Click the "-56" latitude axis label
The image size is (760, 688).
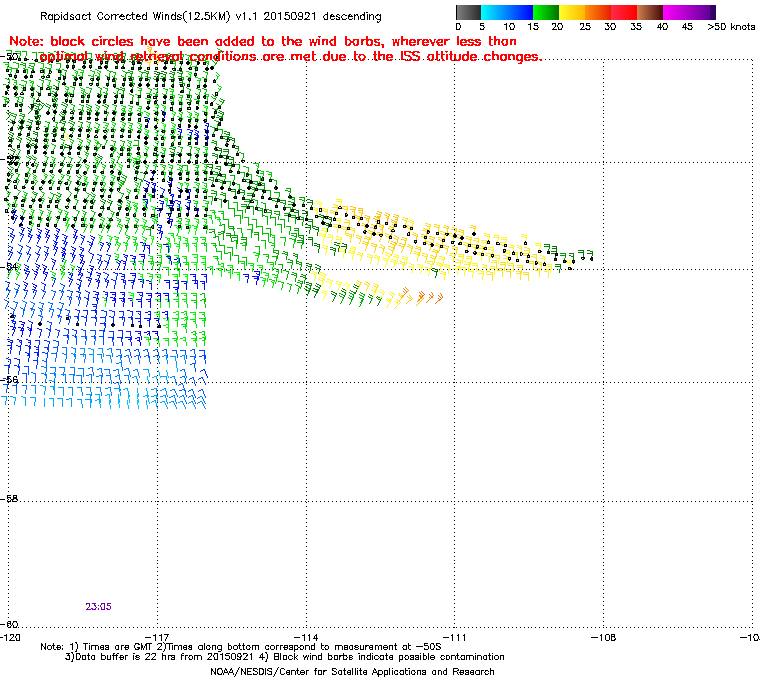point(11,380)
